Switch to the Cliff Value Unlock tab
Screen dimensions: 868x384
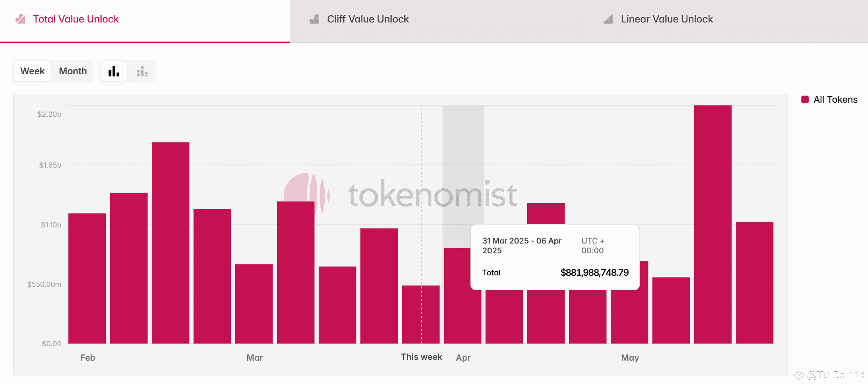point(367,19)
